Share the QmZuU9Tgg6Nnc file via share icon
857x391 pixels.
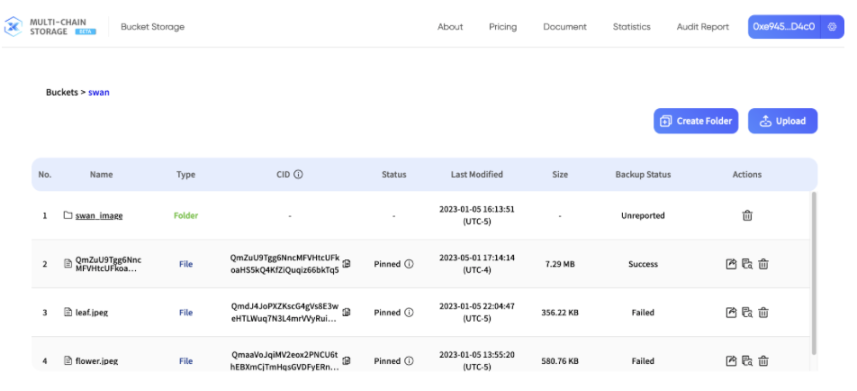tap(731, 264)
